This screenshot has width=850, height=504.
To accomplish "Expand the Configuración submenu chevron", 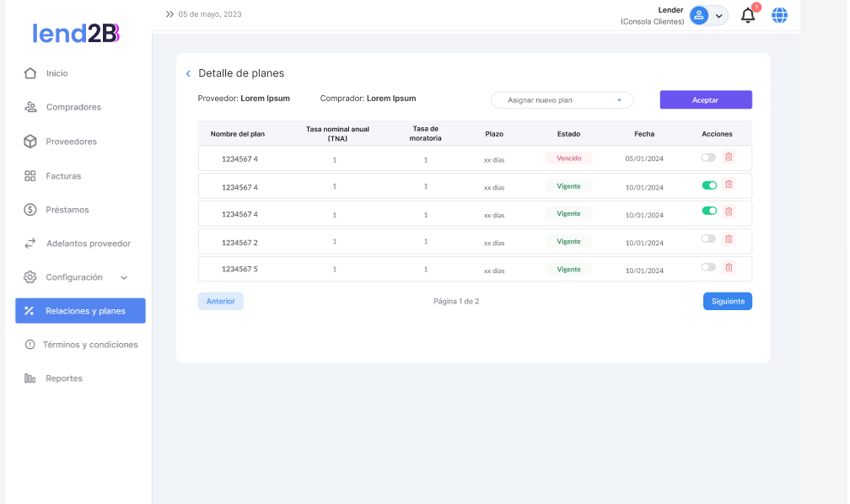I will point(124,277).
